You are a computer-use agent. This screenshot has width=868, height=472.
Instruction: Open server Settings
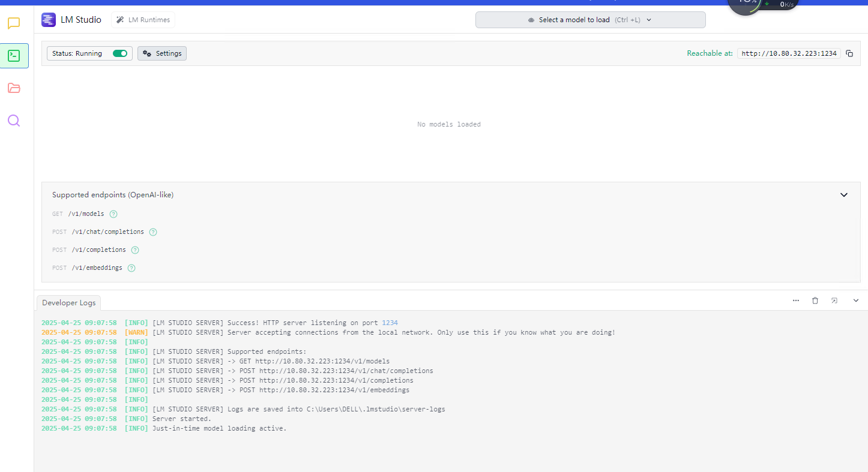(x=162, y=53)
